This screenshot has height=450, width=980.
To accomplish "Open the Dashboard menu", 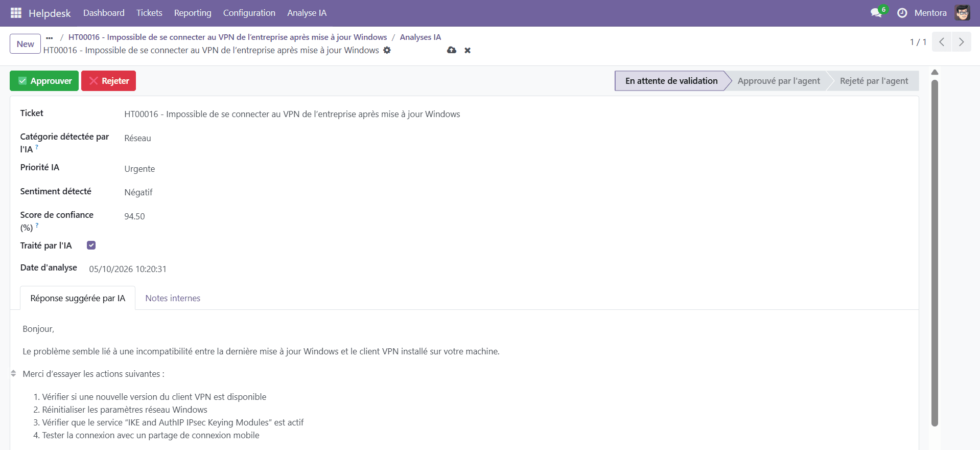I will click(104, 13).
